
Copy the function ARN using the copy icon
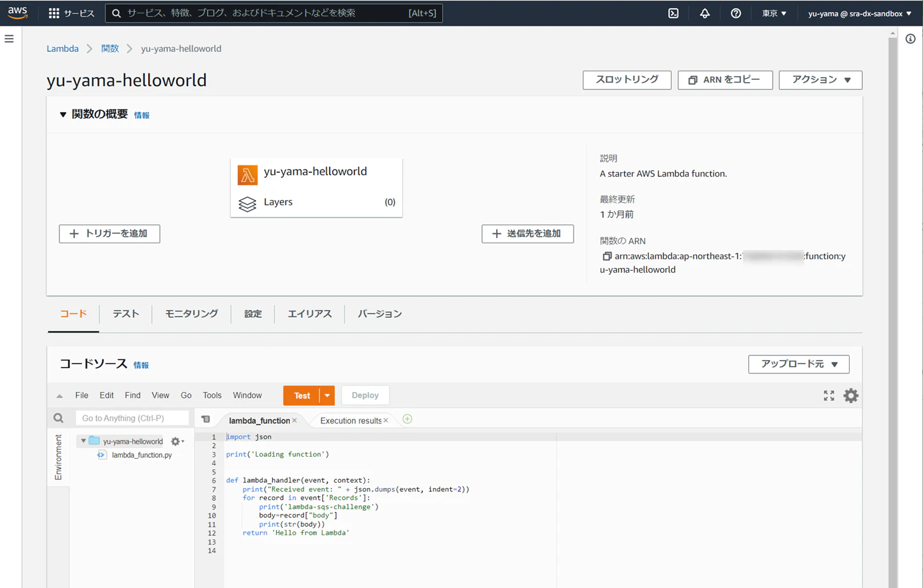(607, 256)
